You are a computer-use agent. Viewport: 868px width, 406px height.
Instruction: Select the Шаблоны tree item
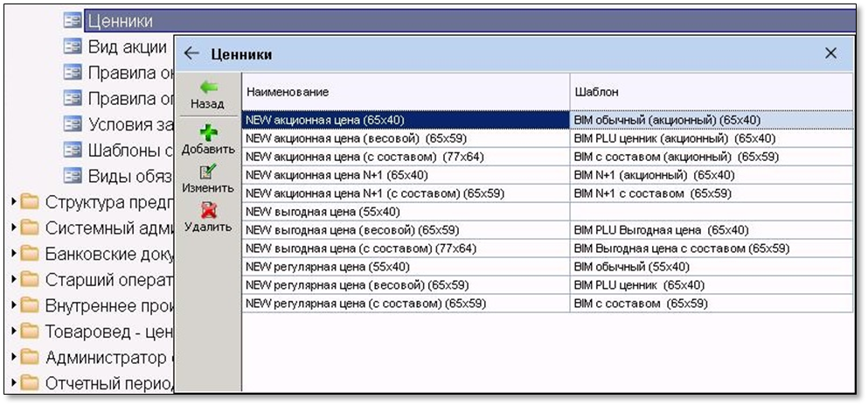127,150
